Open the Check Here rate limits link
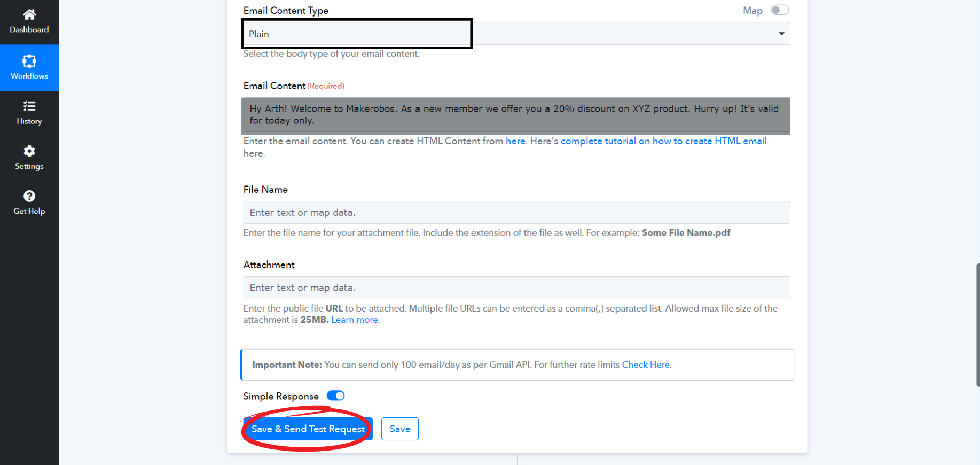980x465 pixels. pyautogui.click(x=646, y=365)
